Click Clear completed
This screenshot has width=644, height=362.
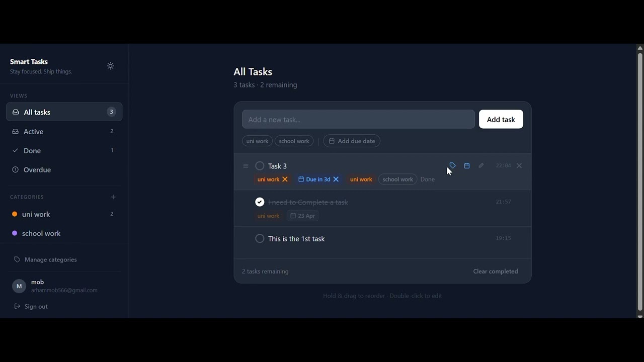(496, 271)
